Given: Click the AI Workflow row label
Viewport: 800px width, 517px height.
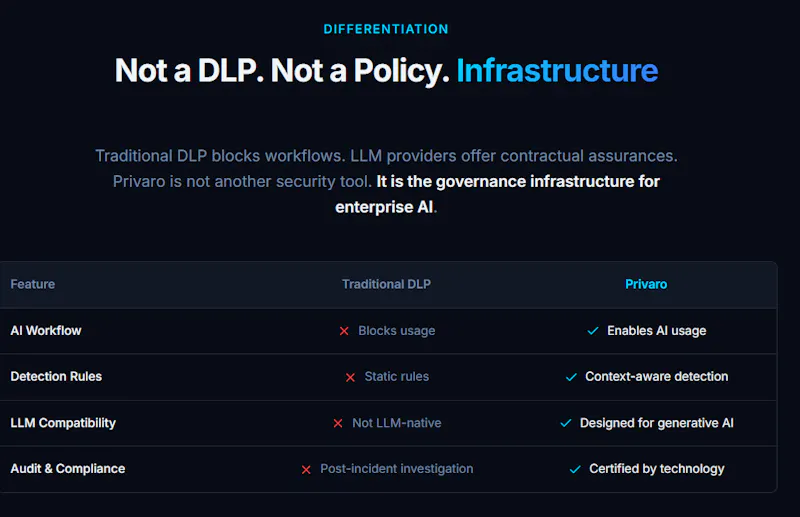Looking at the screenshot, I should (46, 331).
